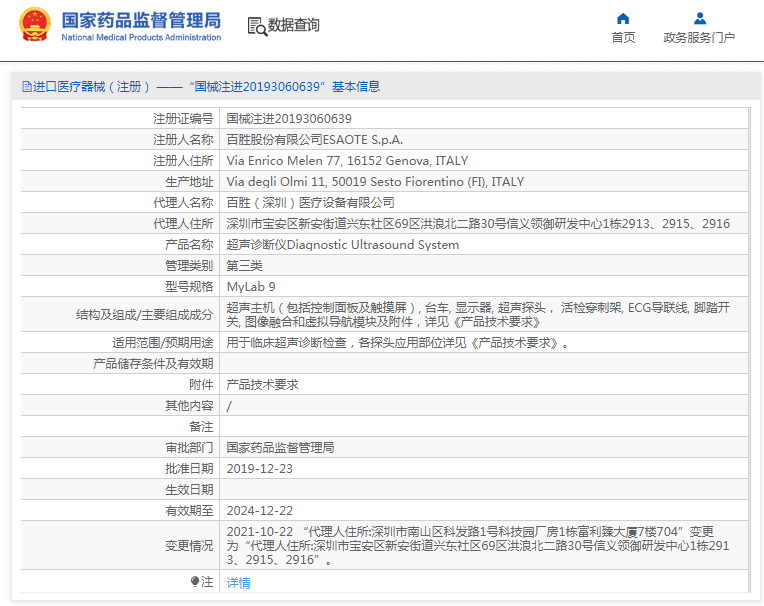Click the 注册人住所 row label
This screenshot has height=606, width=764.
[x=183, y=161]
